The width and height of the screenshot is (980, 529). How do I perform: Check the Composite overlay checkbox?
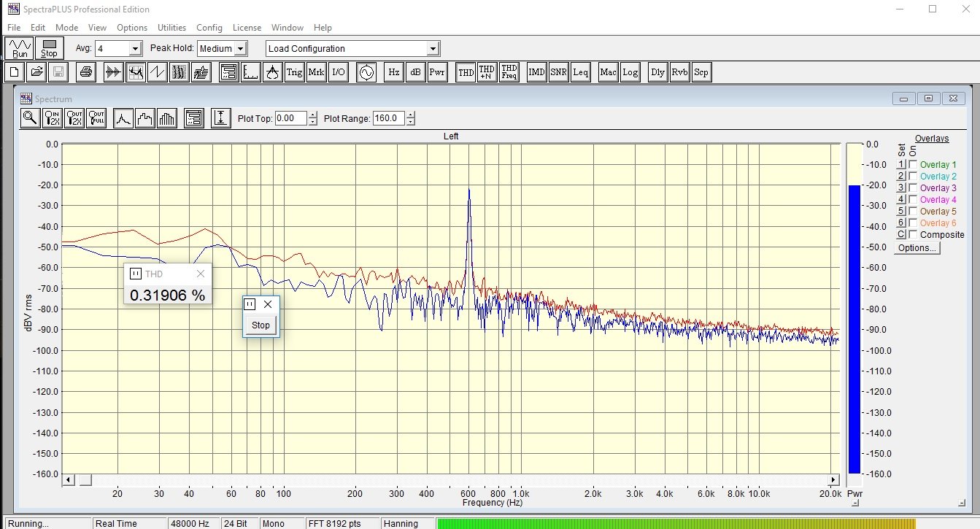pyautogui.click(x=913, y=235)
